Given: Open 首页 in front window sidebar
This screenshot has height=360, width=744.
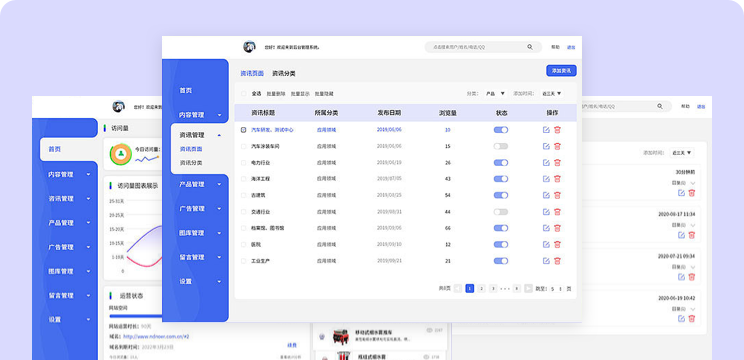Looking at the screenshot, I should (186, 90).
